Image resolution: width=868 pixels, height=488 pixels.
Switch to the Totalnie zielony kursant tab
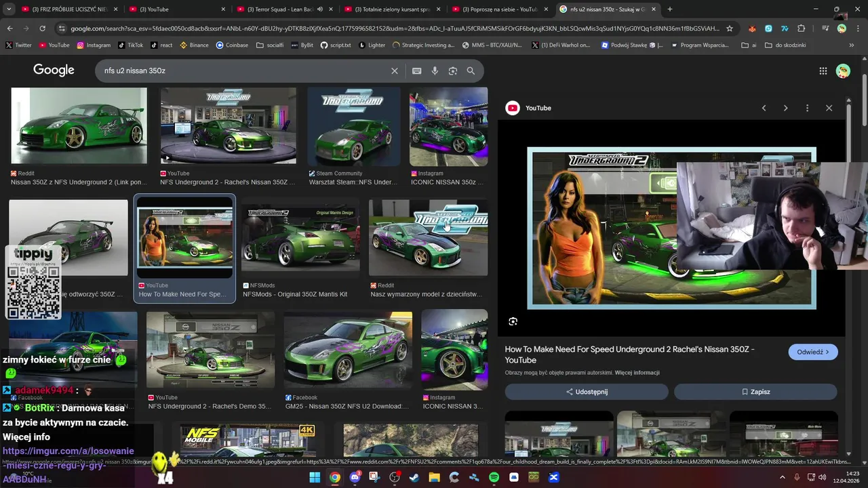[x=392, y=9]
